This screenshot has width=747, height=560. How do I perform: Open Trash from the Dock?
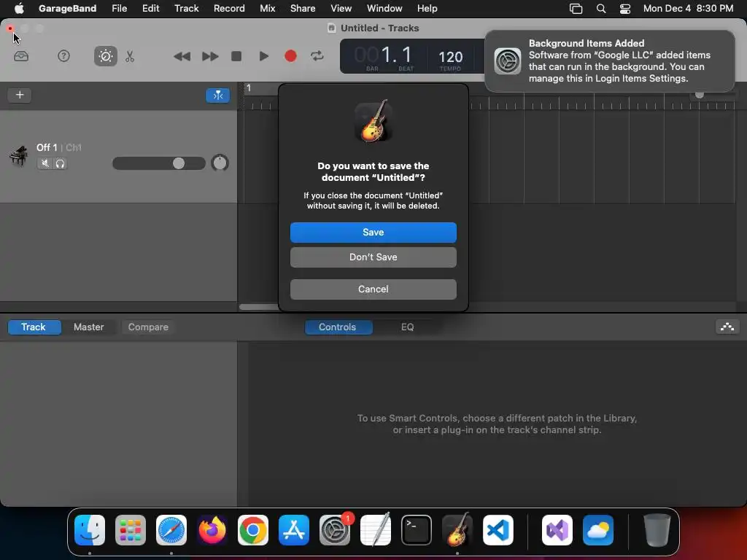coord(657,530)
